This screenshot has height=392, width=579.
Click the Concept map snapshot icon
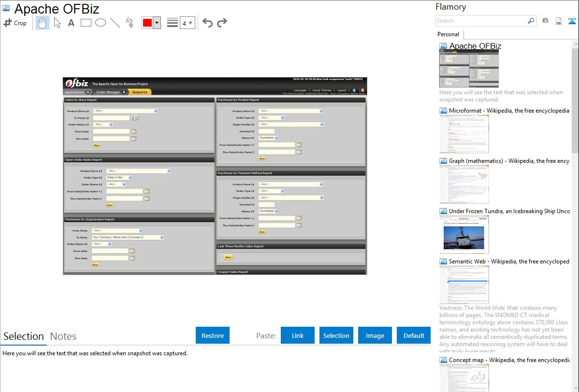[x=443, y=360]
